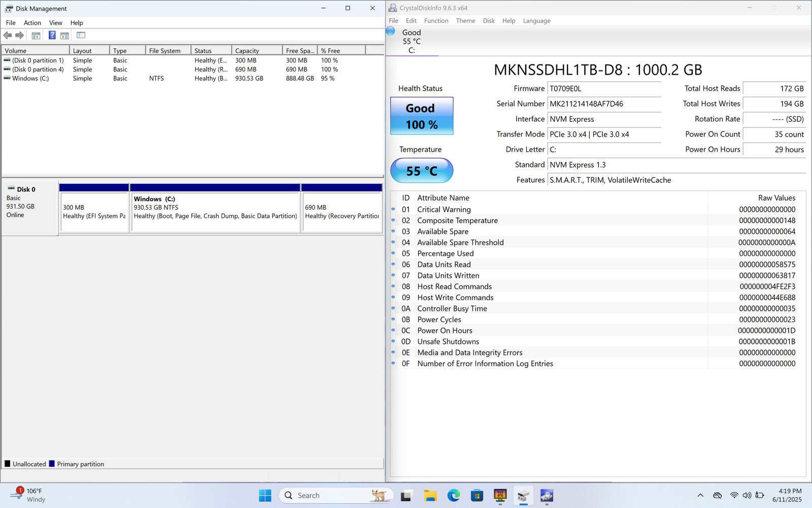Click the 55 °C temperature button
Viewport: 812px width, 508px height.
point(421,171)
